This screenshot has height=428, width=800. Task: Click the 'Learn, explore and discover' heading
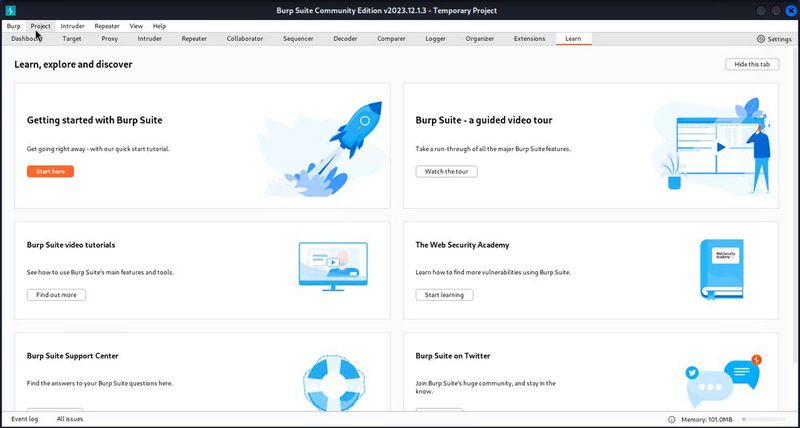point(73,64)
